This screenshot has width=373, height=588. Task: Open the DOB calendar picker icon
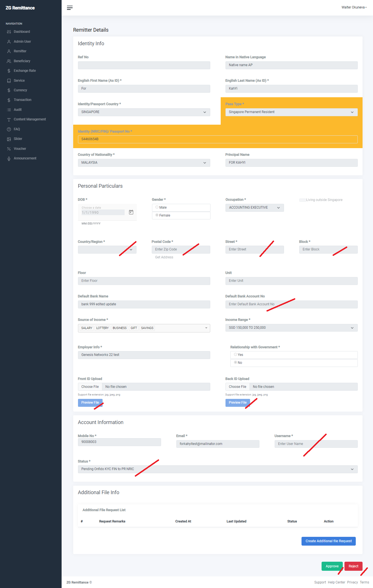coord(131,212)
